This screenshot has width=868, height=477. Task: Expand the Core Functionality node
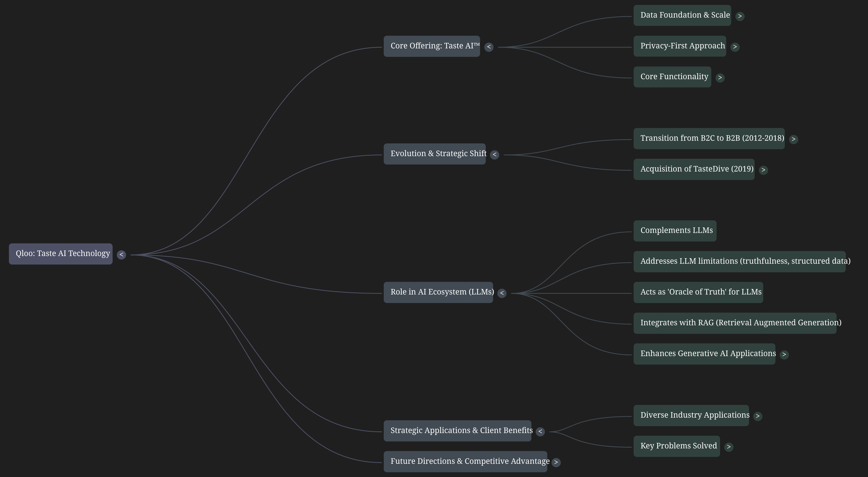pos(720,78)
